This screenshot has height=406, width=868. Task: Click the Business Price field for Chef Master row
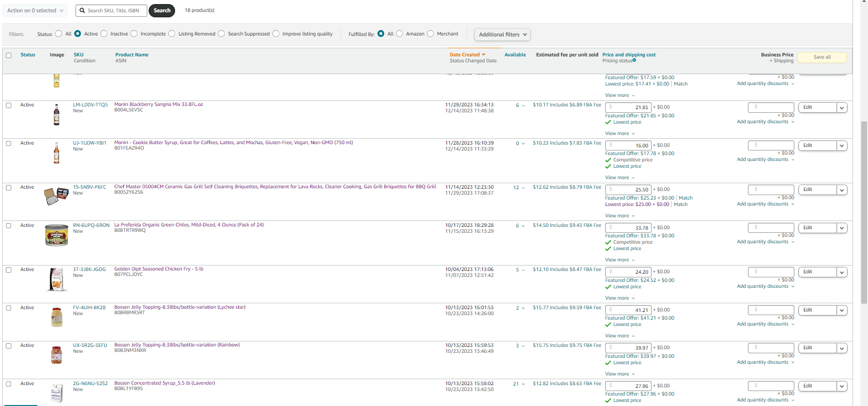[771, 190]
